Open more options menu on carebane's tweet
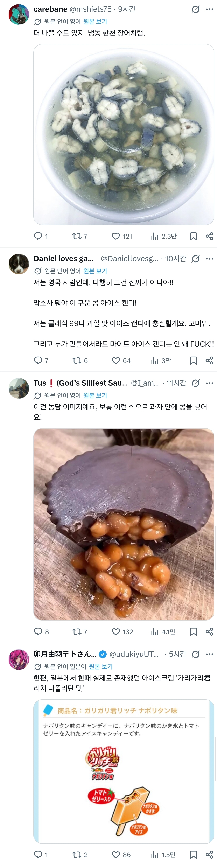The image size is (217, 868). (x=209, y=9)
